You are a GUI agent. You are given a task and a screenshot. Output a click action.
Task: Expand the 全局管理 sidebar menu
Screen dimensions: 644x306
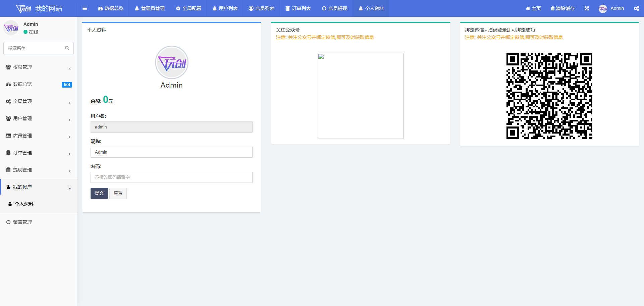(39, 101)
